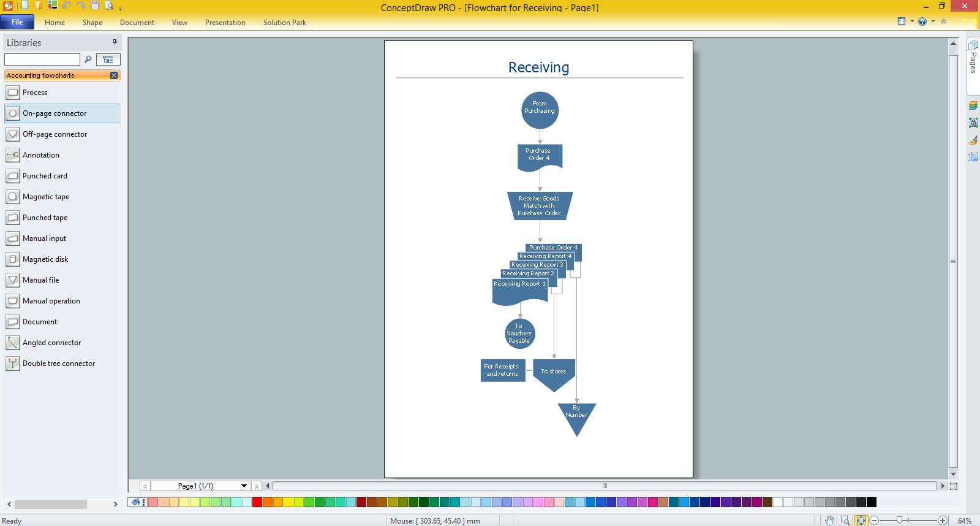Select the Manual input shape

coord(62,238)
